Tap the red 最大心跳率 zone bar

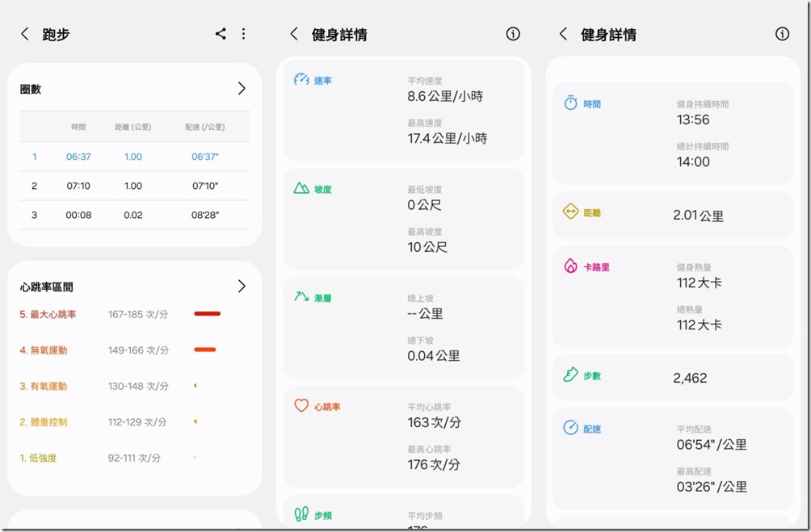[207, 314]
